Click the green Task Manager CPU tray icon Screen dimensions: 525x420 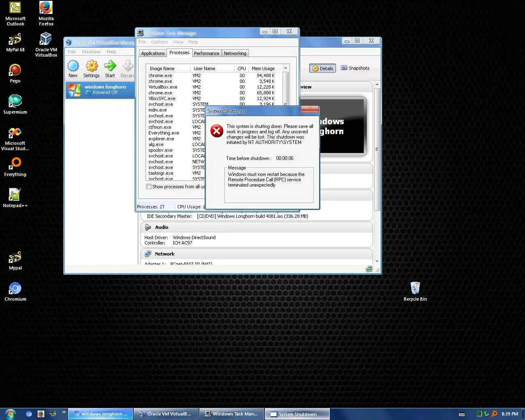[x=479, y=414]
